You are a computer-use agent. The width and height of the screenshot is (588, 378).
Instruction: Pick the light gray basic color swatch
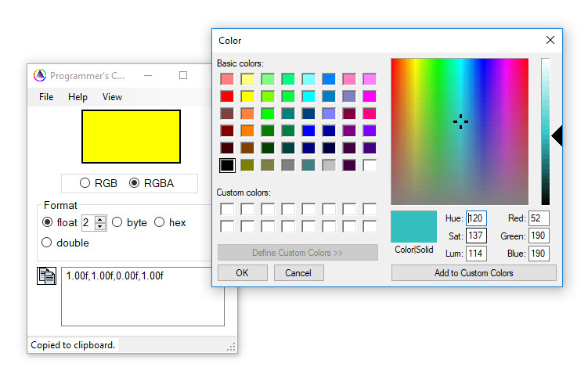click(329, 165)
